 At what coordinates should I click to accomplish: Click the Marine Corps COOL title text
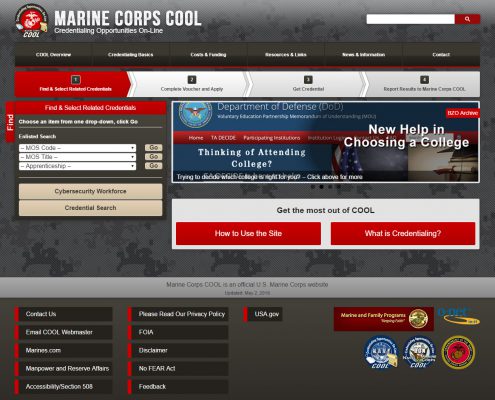[128, 18]
